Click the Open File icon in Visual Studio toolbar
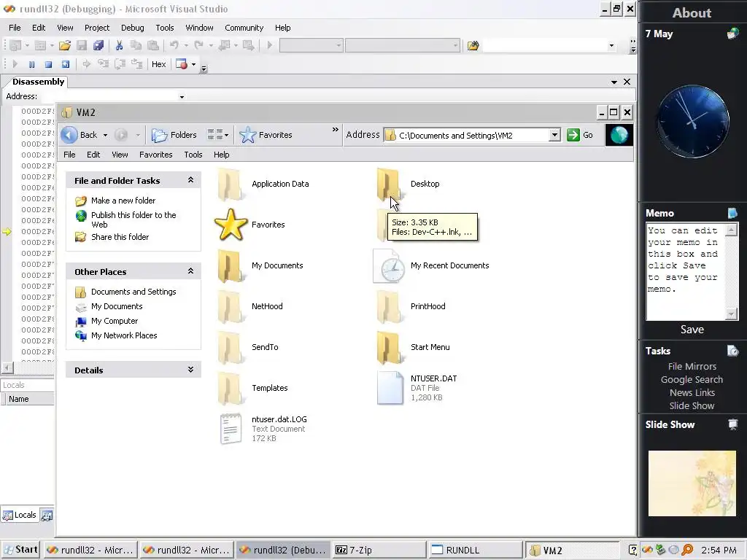This screenshot has height=560, width=747. coord(65,46)
